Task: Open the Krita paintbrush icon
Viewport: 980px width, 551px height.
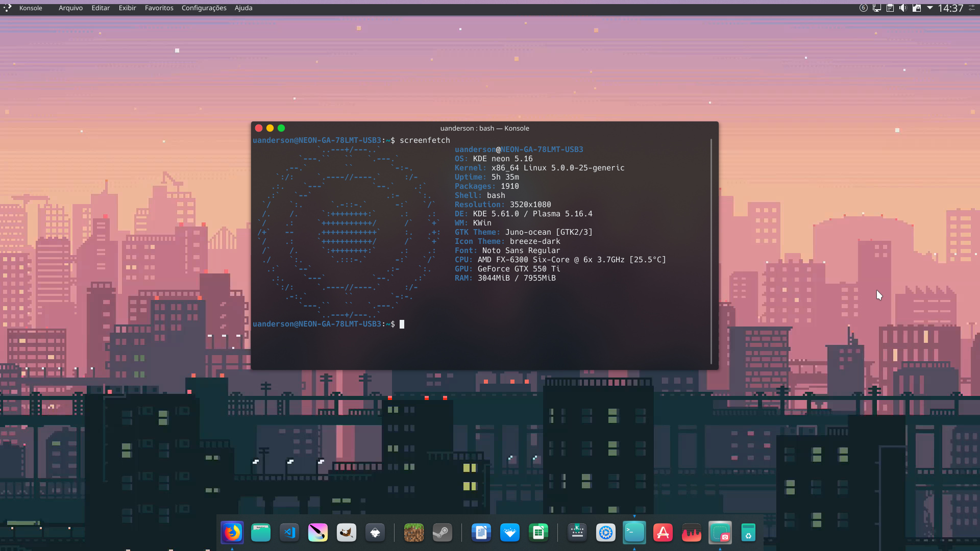Action: [x=318, y=533]
